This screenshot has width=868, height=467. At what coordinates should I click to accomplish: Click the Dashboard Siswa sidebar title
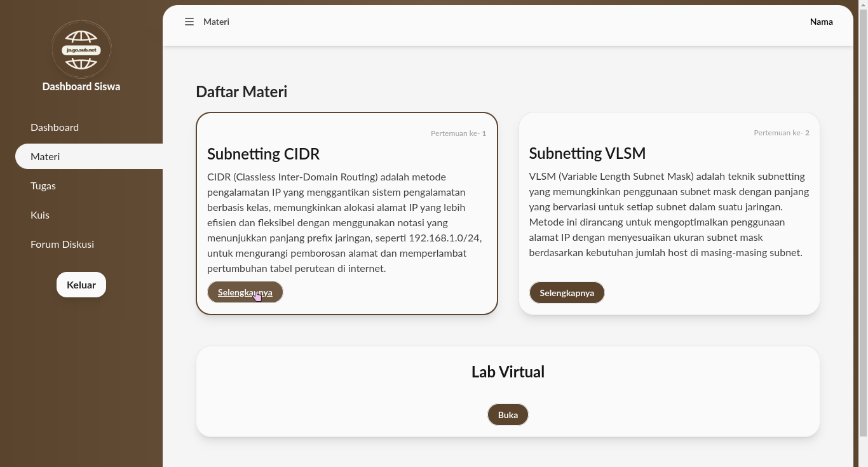pyautogui.click(x=81, y=86)
